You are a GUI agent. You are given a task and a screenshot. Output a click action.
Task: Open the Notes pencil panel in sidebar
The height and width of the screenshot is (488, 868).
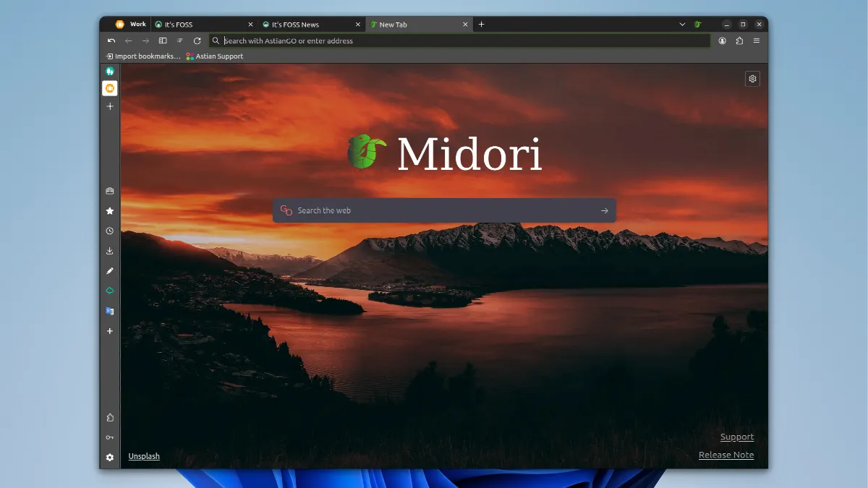point(110,271)
